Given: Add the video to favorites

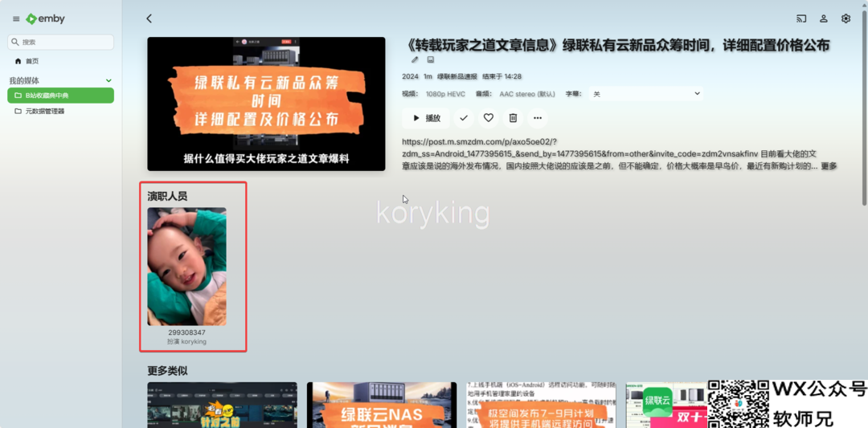Looking at the screenshot, I should [x=489, y=118].
